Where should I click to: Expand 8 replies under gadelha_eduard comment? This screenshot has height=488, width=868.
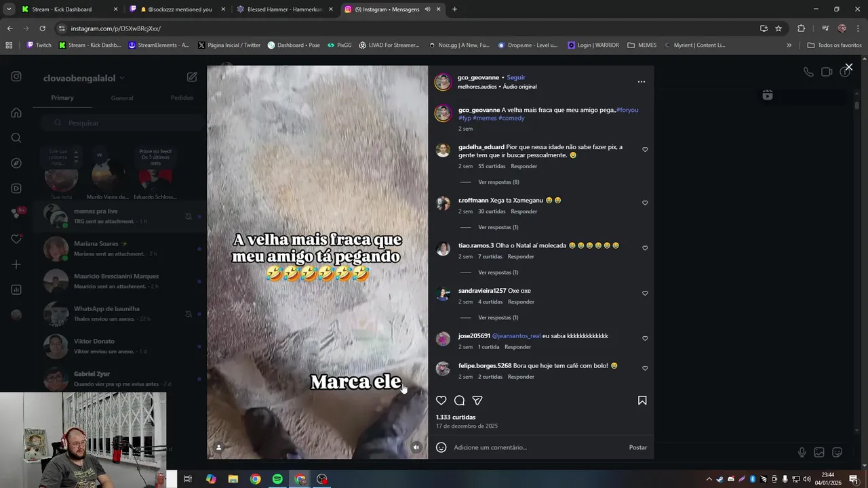[498, 182]
